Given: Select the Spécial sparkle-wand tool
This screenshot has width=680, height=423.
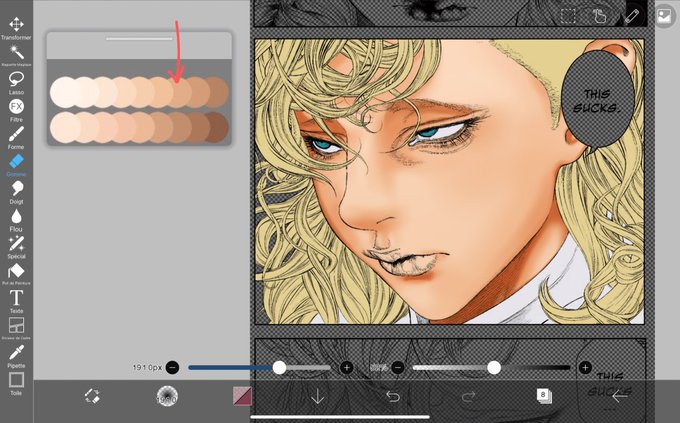Looking at the screenshot, I should (x=16, y=247).
